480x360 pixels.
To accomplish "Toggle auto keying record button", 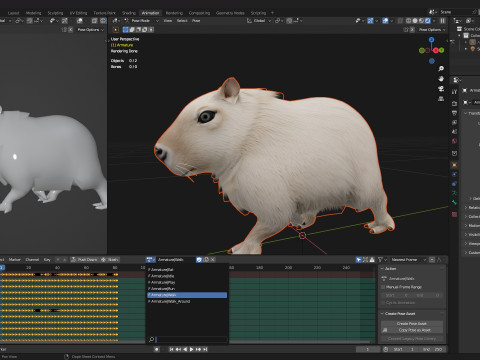I will click(157, 349).
